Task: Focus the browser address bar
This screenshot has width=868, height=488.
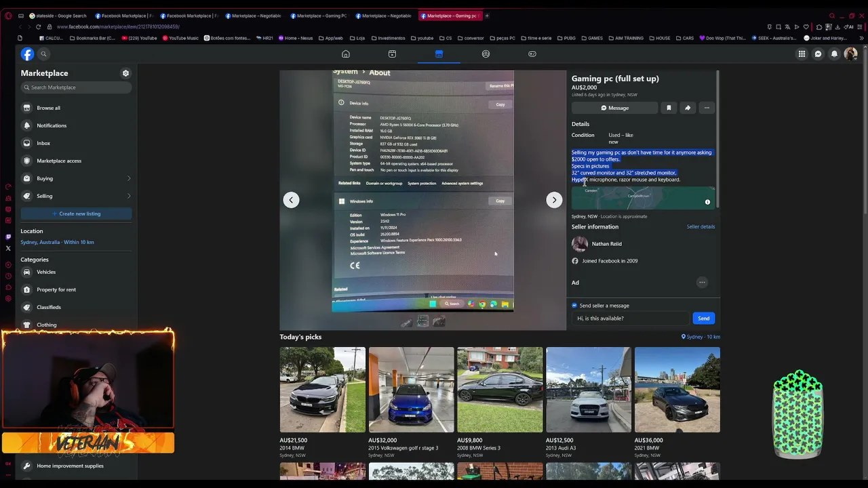Action: (407, 26)
